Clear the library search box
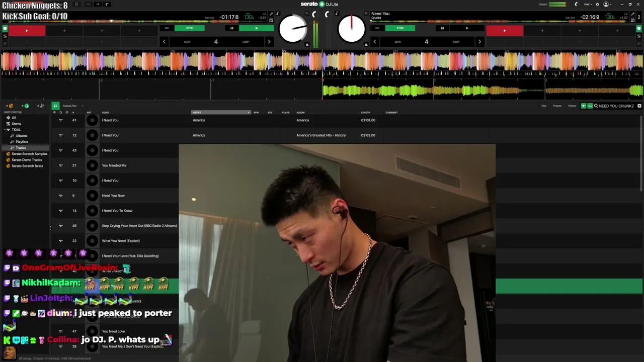This screenshot has height=362, width=644. coord(639,106)
